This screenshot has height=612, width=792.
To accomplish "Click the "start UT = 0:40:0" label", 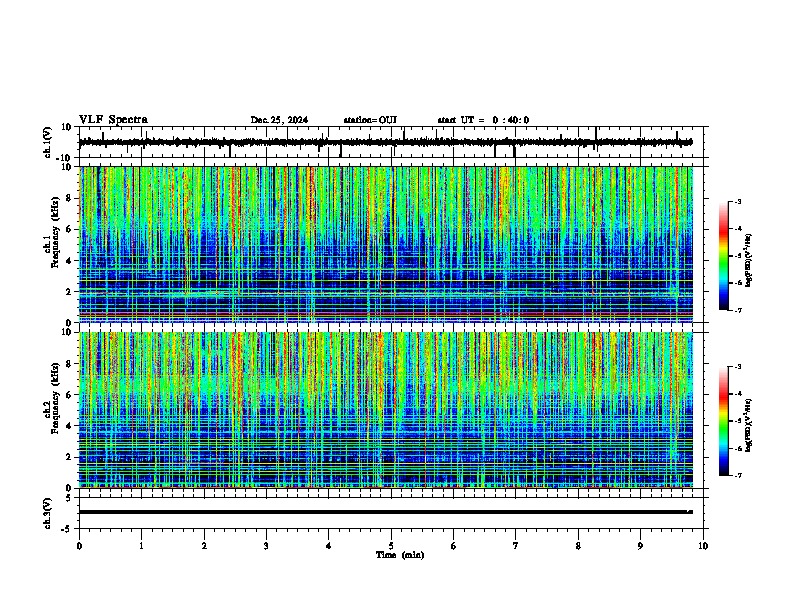I will tap(483, 120).
